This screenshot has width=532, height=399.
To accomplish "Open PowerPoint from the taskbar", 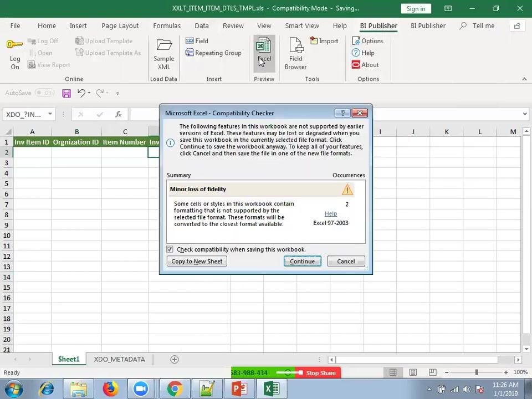I will [239, 388].
